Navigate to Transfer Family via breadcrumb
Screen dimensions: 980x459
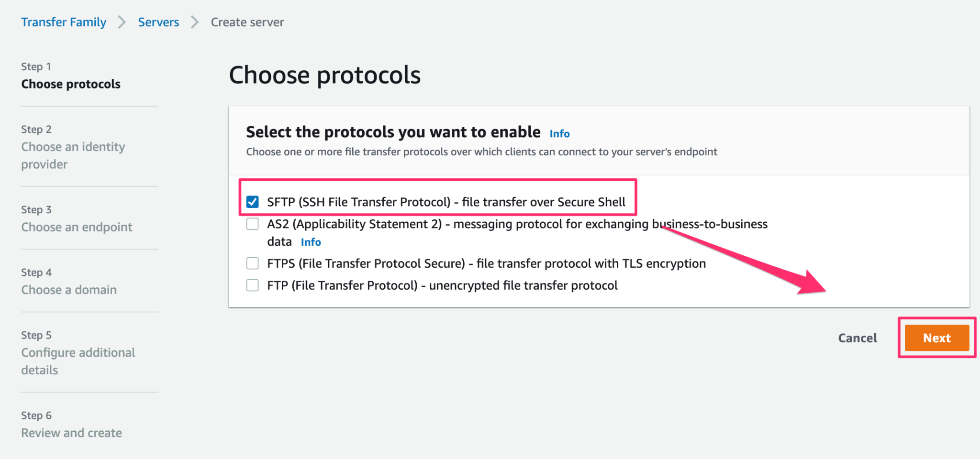pos(64,22)
